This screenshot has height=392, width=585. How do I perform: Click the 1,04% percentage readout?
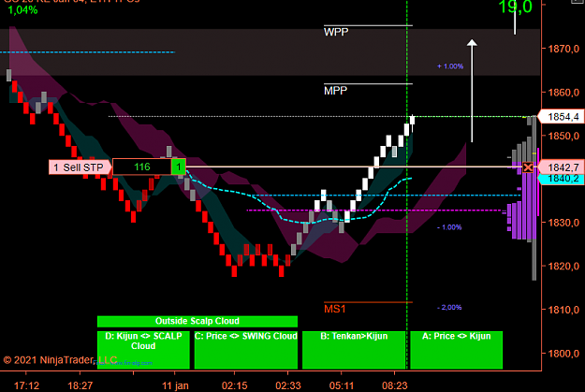[x=22, y=10]
